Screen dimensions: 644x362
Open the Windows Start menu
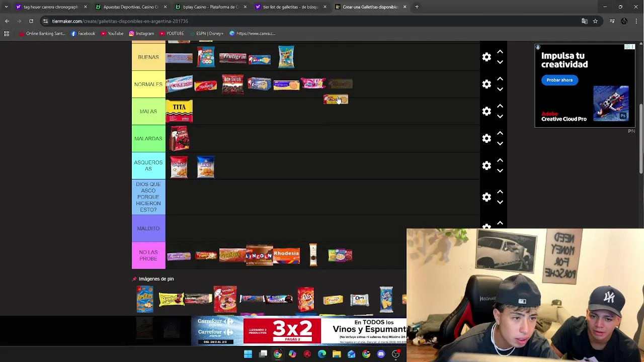tap(248, 354)
